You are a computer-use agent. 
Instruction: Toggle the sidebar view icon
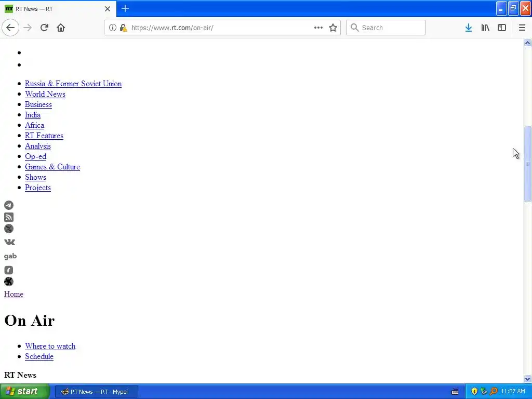click(502, 28)
